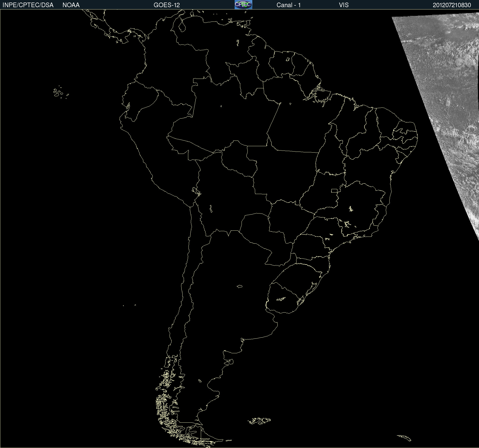The height and width of the screenshot is (448, 479).
Task: Click the CPTEC logo in the header
Action: coord(243,5)
